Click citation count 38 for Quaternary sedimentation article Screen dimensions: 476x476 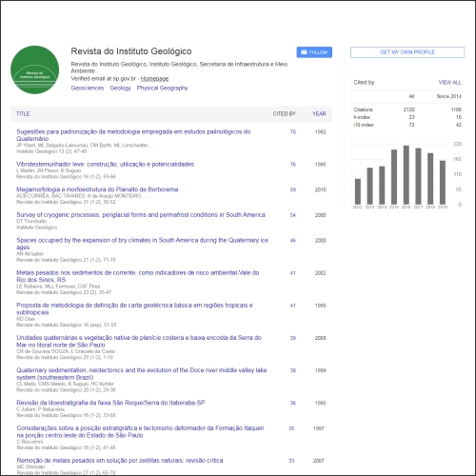pyautogui.click(x=293, y=370)
